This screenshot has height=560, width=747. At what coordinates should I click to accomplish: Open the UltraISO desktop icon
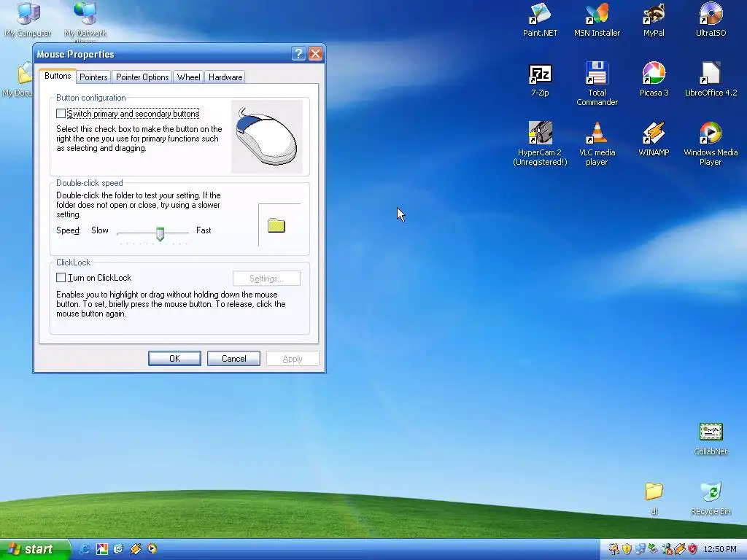pos(711,20)
